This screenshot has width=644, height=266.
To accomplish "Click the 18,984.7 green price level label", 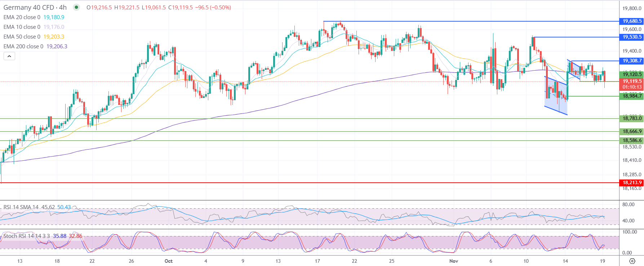I will [632, 96].
